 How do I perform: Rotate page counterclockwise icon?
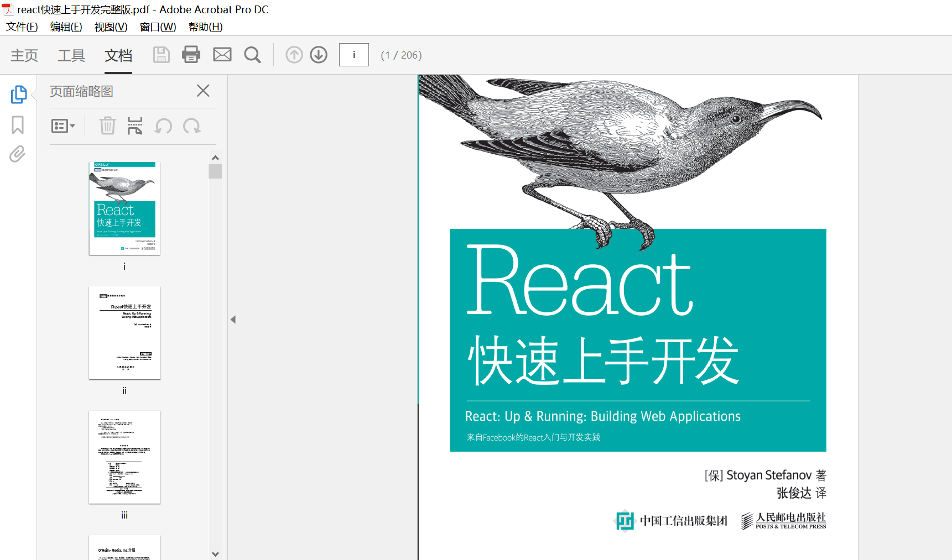pyautogui.click(x=163, y=126)
